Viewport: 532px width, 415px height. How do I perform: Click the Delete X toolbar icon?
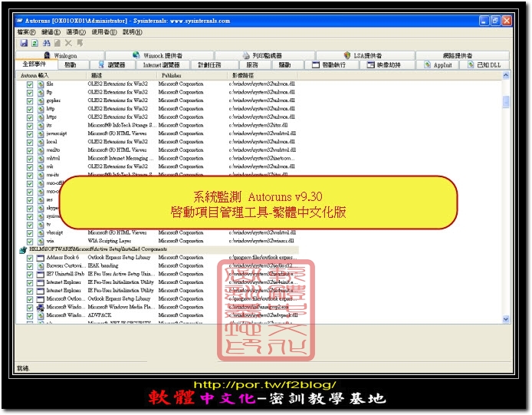click(69, 43)
